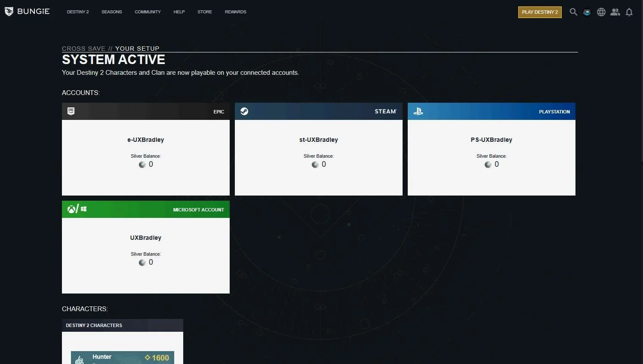Go to the Cross Save breadcrumb link
Image resolution: width=643 pixels, height=364 pixels.
click(83, 49)
